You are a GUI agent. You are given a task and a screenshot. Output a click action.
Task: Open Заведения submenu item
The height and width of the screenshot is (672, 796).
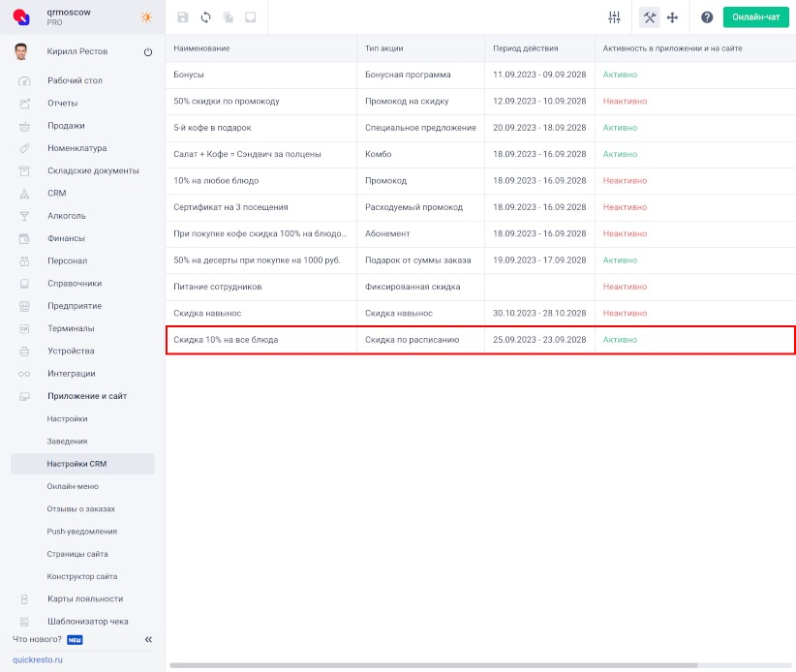67,442
